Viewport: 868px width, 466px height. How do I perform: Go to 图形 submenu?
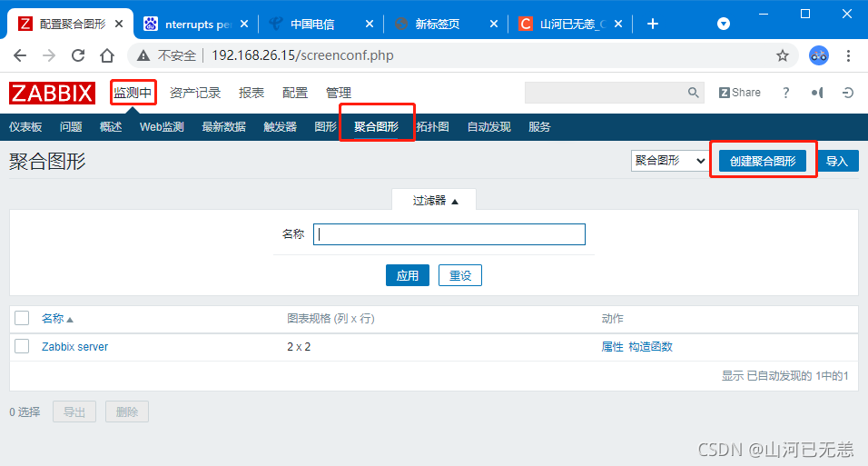pyautogui.click(x=325, y=127)
